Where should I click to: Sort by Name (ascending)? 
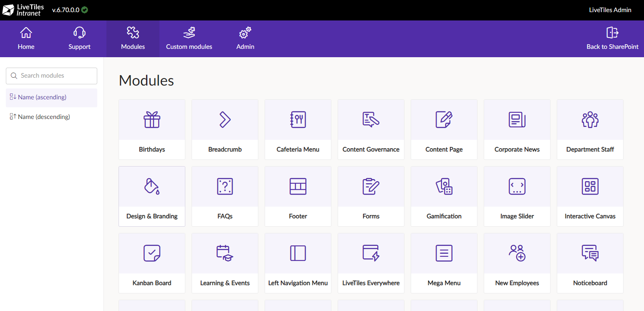(x=51, y=97)
